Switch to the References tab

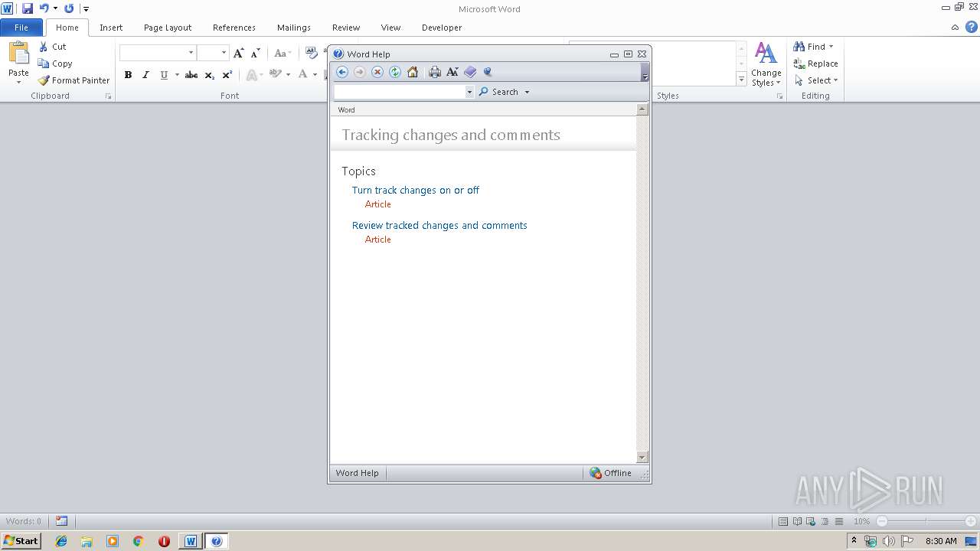point(234,28)
